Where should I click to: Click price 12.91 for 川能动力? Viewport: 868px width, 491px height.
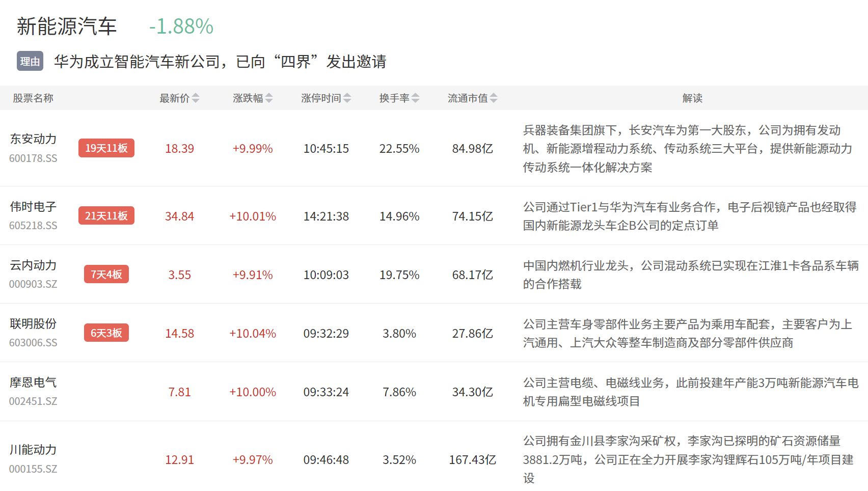[x=179, y=460]
